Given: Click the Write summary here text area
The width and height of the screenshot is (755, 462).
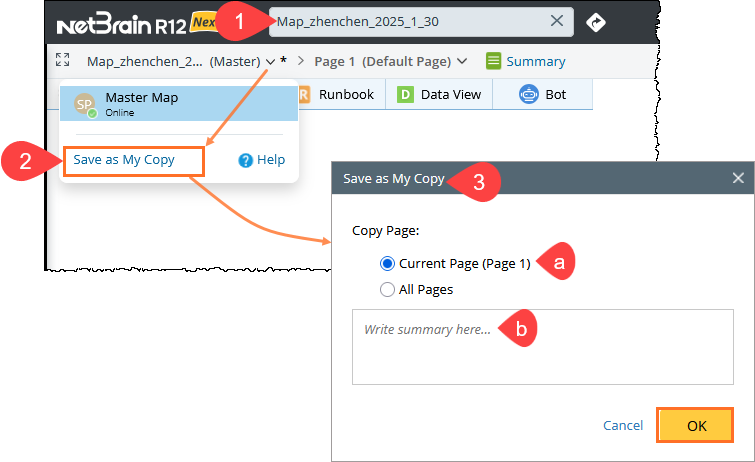Looking at the screenshot, I should pos(543,347).
